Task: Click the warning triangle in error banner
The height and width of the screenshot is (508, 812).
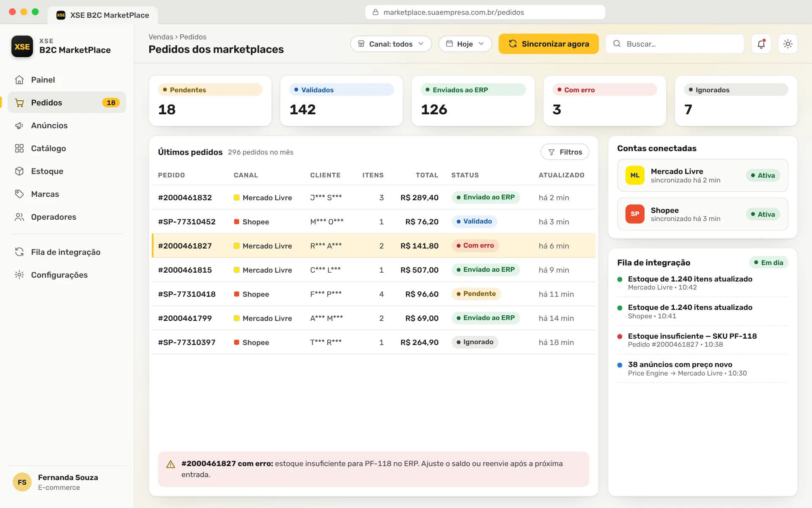Action: (171, 464)
